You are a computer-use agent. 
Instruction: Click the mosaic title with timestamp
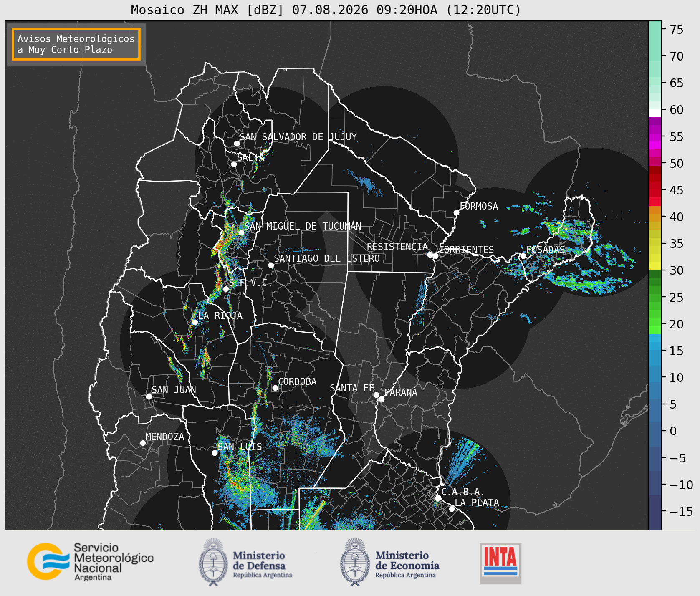pyautogui.click(x=326, y=10)
